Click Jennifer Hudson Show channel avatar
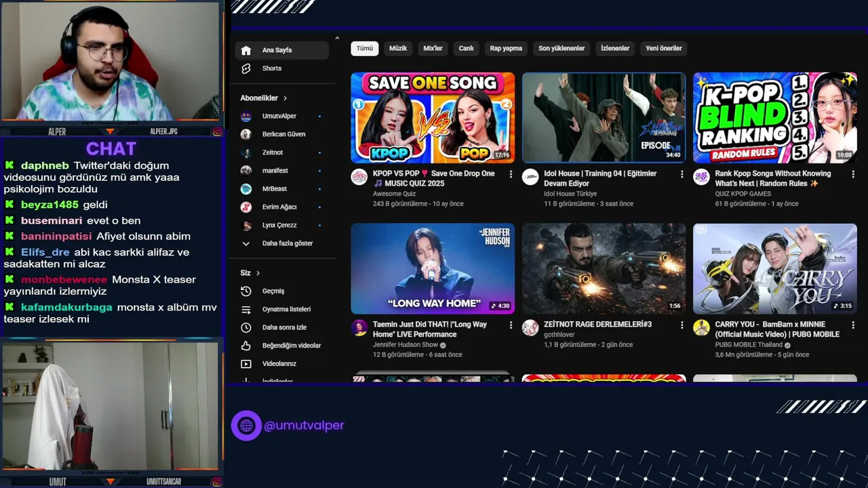The width and height of the screenshot is (868, 488). [x=359, y=328]
